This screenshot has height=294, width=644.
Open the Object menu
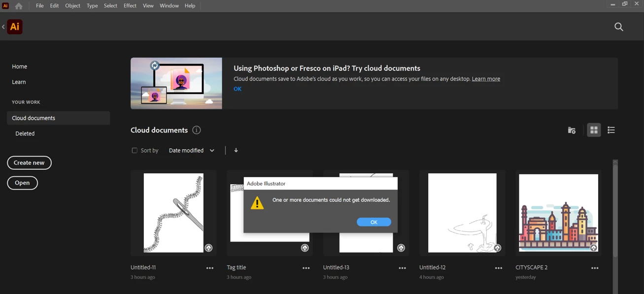pos(73,6)
